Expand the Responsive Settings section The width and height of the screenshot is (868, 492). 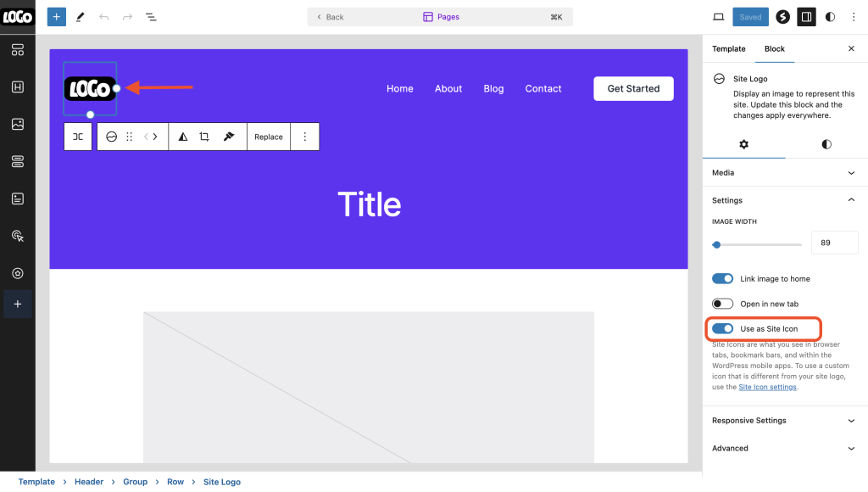[x=784, y=420]
